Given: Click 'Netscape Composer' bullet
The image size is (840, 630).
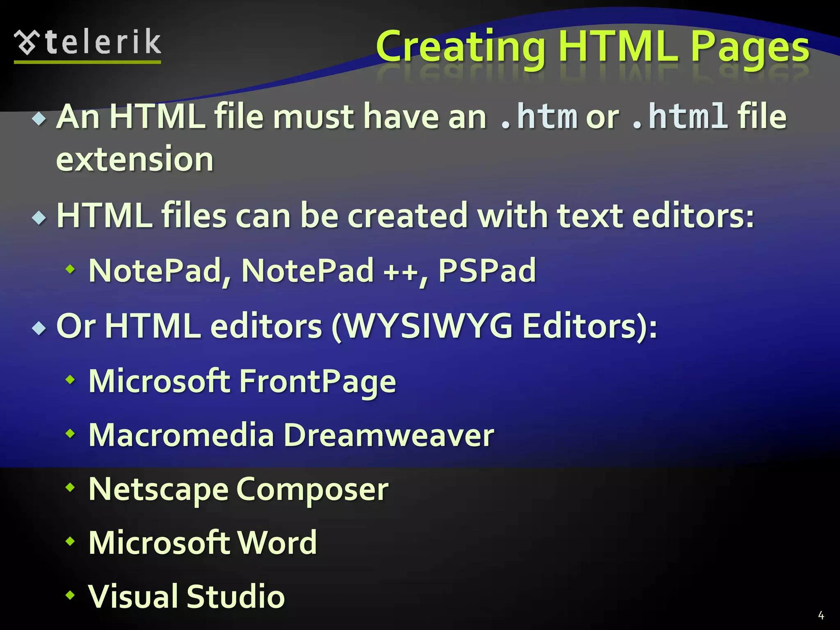Looking at the screenshot, I should click(238, 490).
